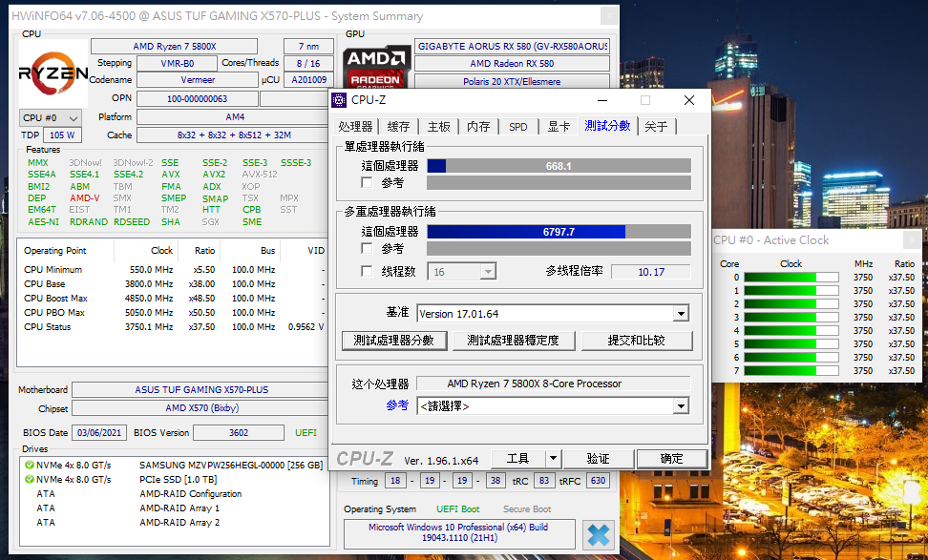928x560 pixels.
Task: Enable multi-thread 參考 reference checkbox
Action: pos(367,248)
